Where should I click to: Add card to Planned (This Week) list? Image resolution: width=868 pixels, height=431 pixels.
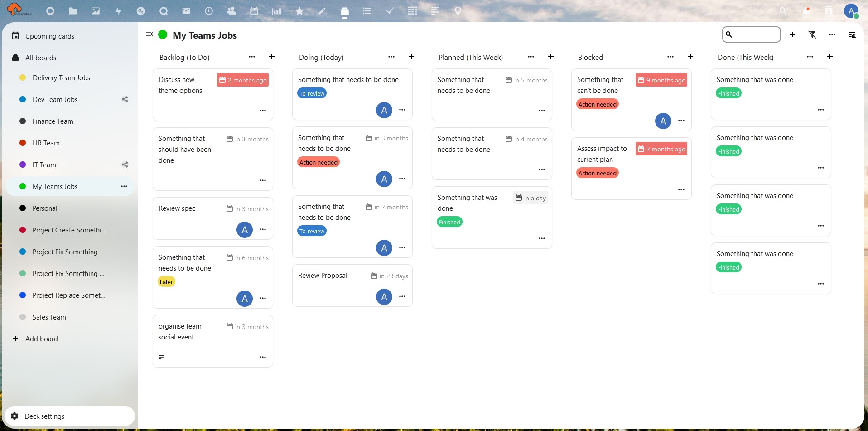click(551, 57)
